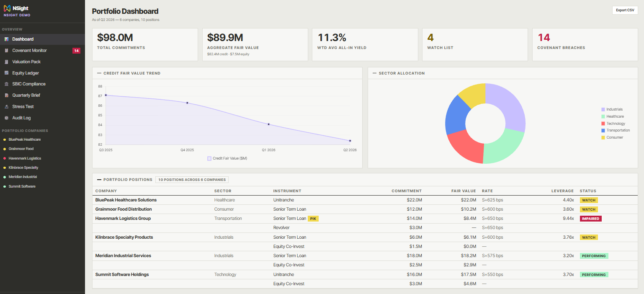Toggle Consumer legend swatch in Sector Allocation
The image size is (644, 294).
[x=603, y=137]
